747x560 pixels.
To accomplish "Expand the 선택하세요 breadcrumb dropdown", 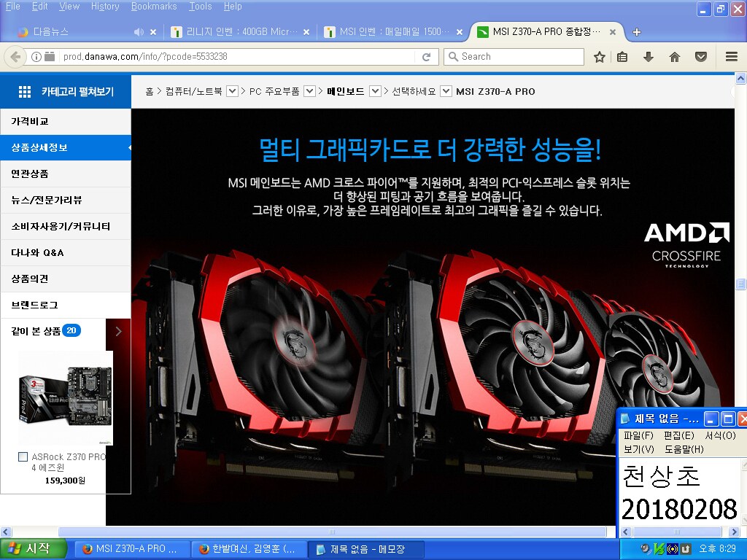I will (446, 91).
